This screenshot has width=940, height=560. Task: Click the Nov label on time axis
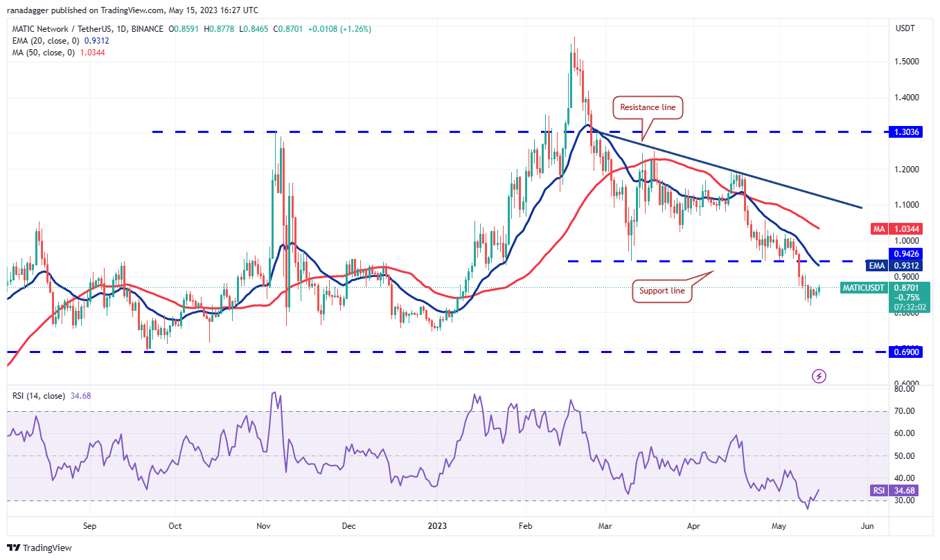[263, 525]
